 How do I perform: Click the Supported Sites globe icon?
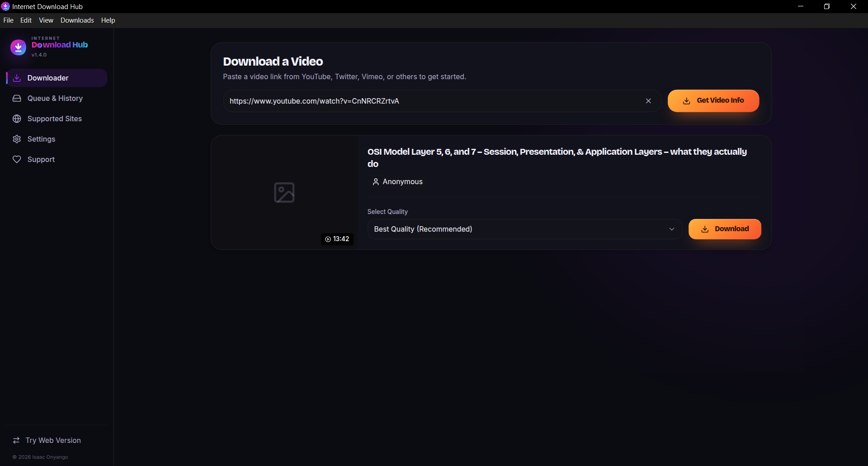tap(17, 119)
